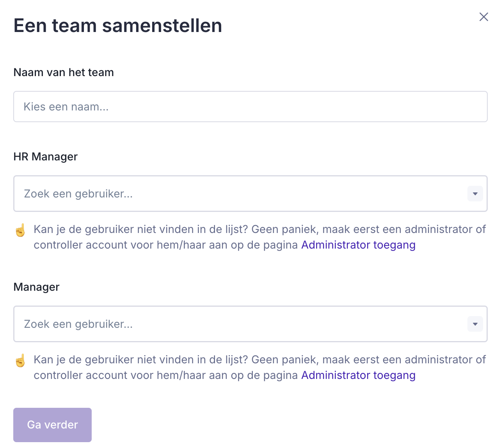This screenshot has width=501, height=448.
Task: Follow 'Administrator toegang' link below Manager field
Action: (x=358, y=375)
